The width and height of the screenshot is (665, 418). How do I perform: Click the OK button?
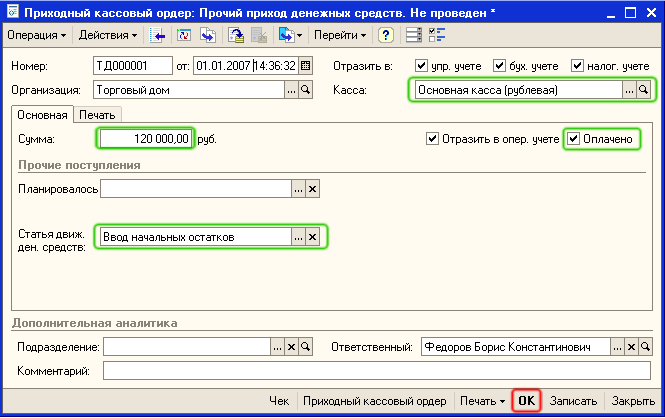coord(526,401)
